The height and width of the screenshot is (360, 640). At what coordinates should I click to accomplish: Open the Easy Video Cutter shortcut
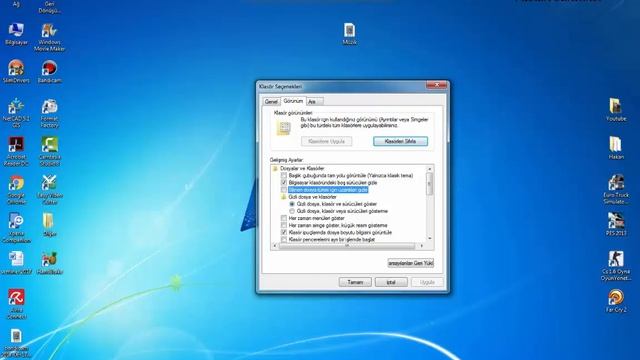(x=49, y=190)
